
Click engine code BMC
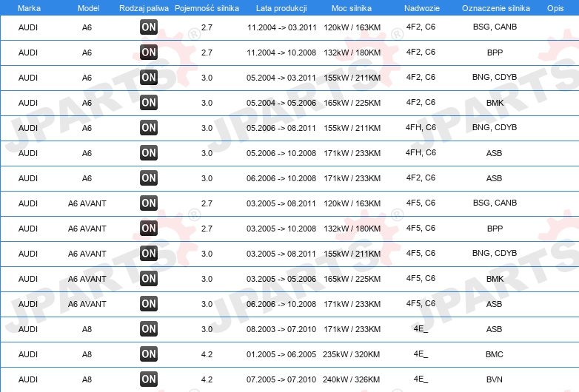pos(495,354)
